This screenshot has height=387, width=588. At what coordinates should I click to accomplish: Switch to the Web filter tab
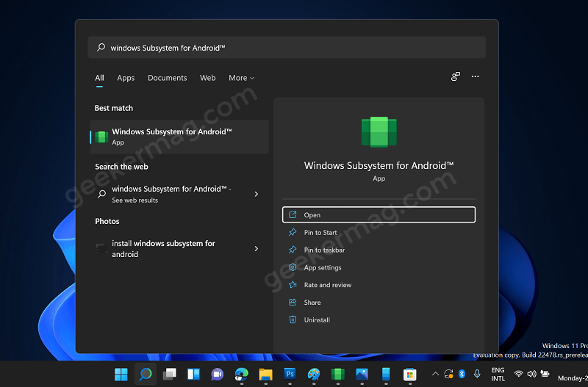(x=208, y=78)
